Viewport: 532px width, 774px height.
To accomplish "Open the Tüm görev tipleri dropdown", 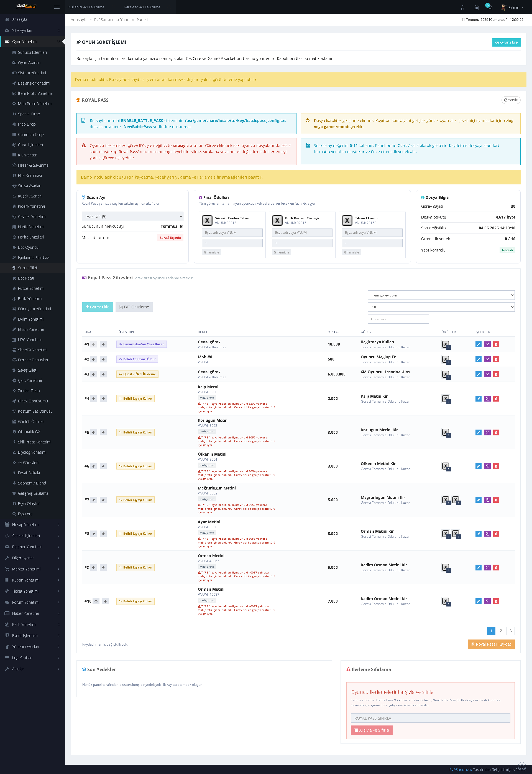I will [x=441, y=295].
